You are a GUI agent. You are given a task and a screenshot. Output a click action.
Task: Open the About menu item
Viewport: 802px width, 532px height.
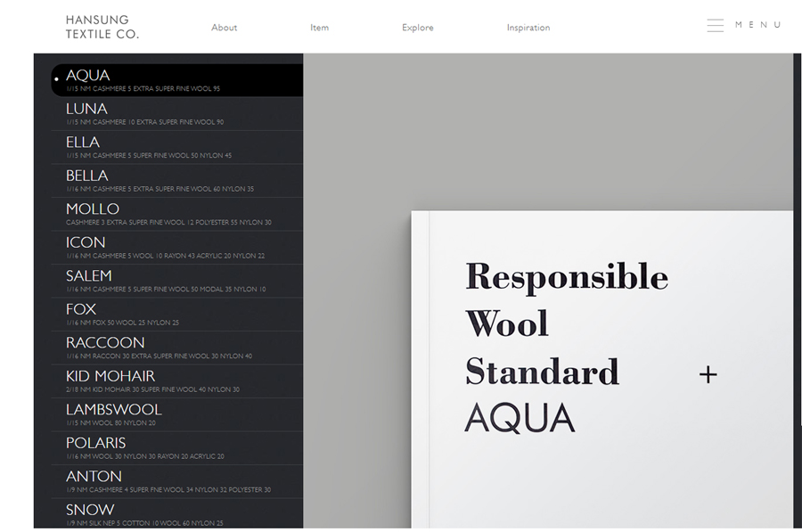click(x=224, y=28)
